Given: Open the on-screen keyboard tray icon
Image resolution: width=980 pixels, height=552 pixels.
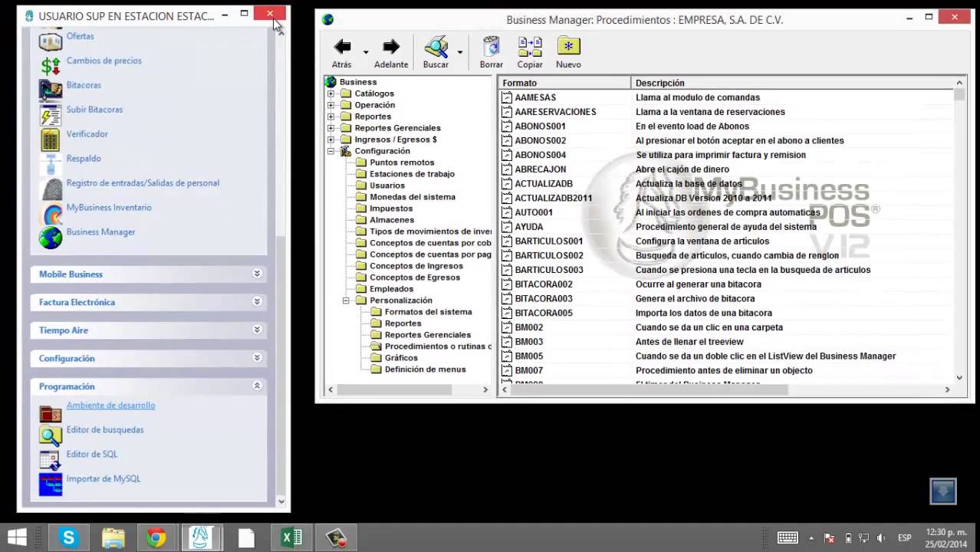Looking at the screenshot, I should click(x=788, y=538).
